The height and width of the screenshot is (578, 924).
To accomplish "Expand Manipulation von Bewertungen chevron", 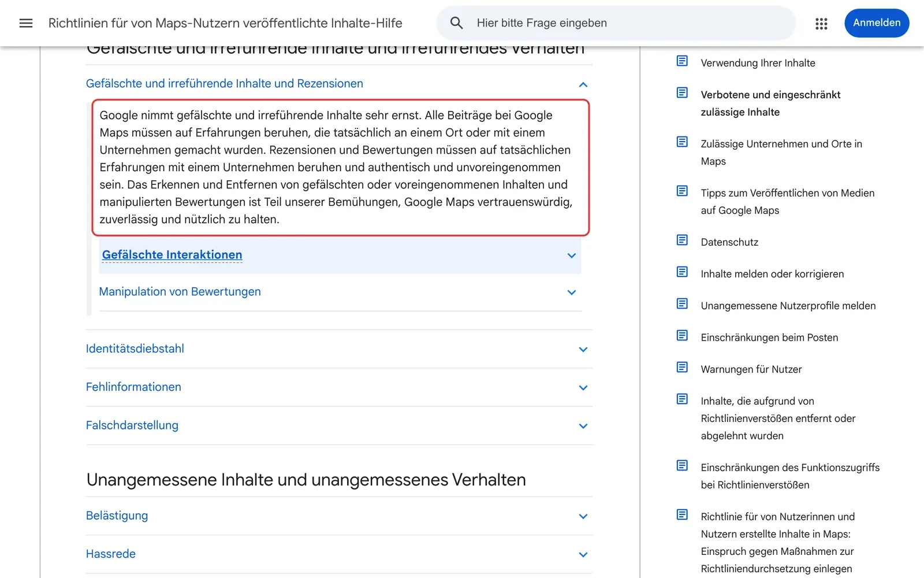I will tap(572, 292).
